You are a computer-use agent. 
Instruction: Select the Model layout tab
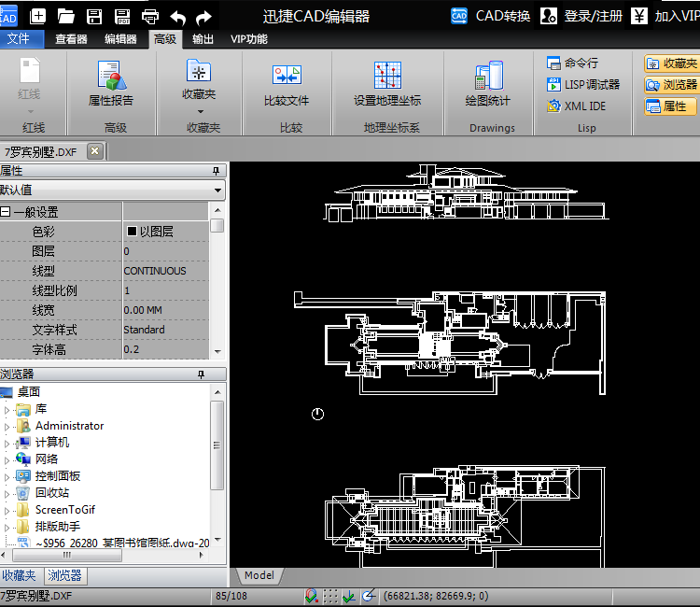(259, 575)
